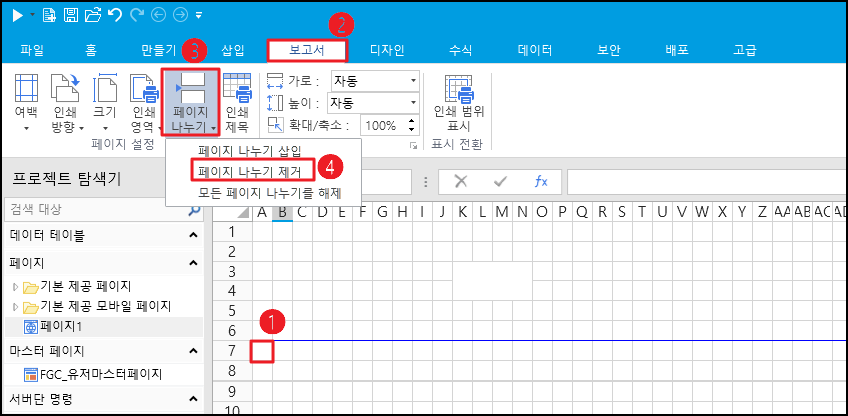Choose 페이지 나누기 제거 from menu
This screenshot has width=848, height=416.
coord(255,171)
